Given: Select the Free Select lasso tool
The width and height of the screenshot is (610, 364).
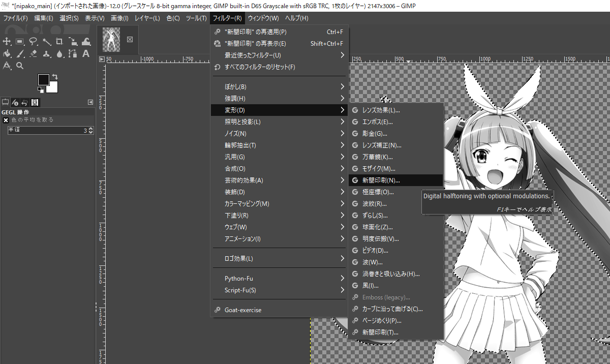Looking at the screenshot, I should tap(34, 42).
